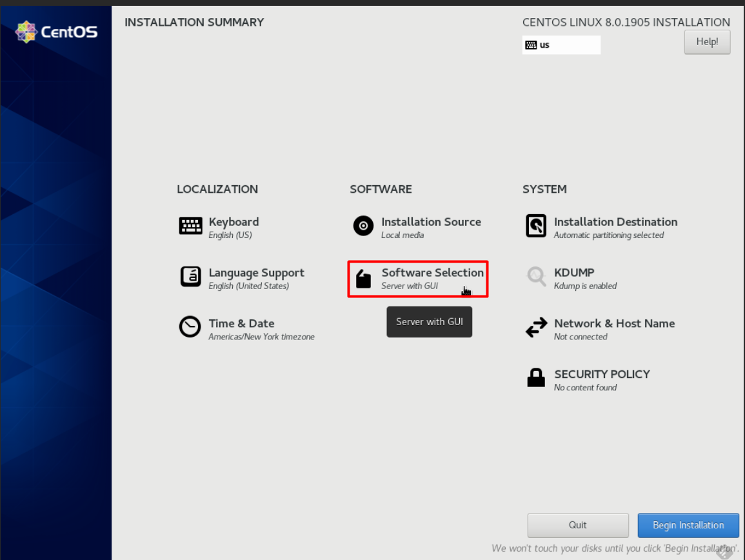Open the Language Support label

click(x=257, y=273)
